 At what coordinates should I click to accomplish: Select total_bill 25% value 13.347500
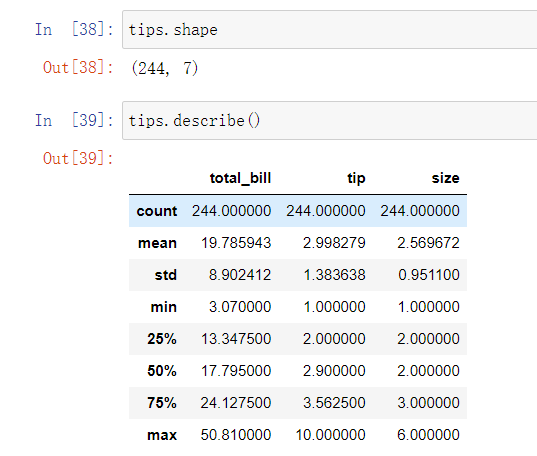[236, 339]
